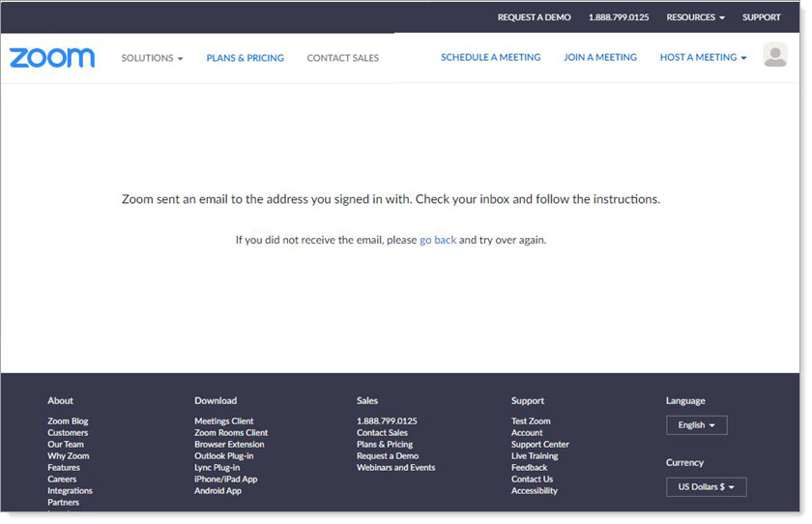
Task: Open the Resources dropdown
Action: [695, 17]
